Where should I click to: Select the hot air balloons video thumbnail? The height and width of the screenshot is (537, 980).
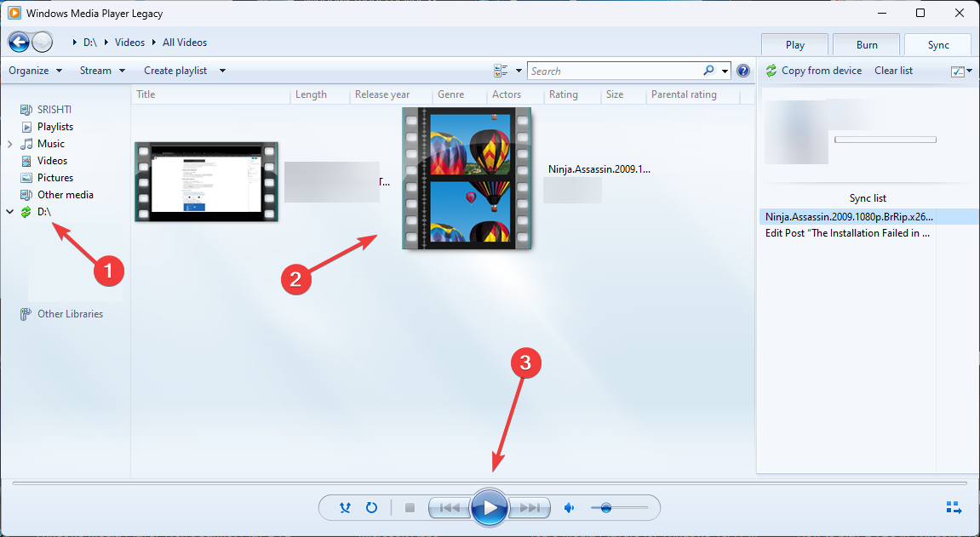click(467, 178)
